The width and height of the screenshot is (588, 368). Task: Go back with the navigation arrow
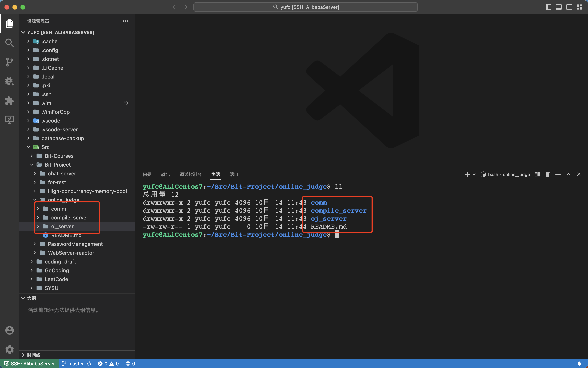pyautogui.click(x=175, y=7)
